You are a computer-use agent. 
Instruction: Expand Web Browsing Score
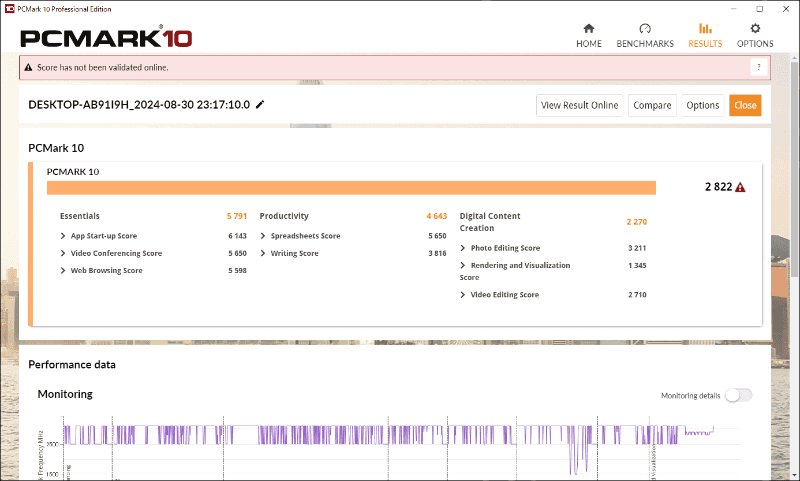coord(63,270)
